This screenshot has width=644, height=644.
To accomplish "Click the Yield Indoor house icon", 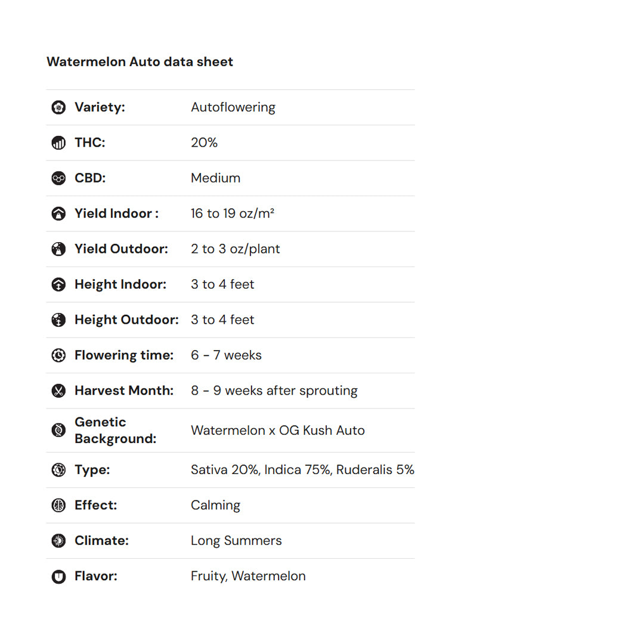I will [x=58, y=214].
